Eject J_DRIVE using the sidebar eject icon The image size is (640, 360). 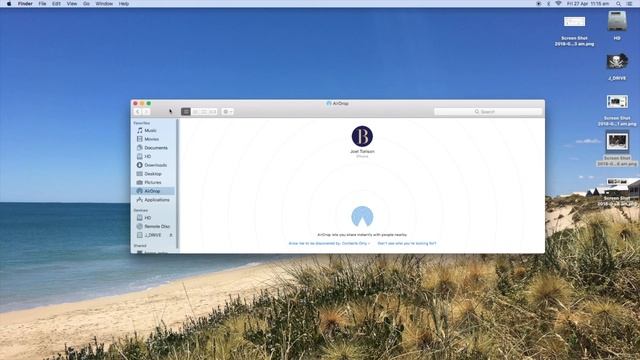171,235
